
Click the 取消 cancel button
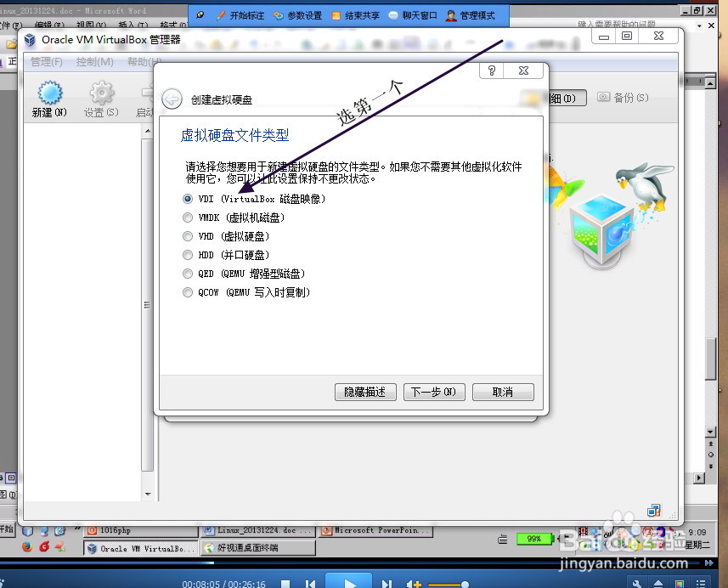503,392
